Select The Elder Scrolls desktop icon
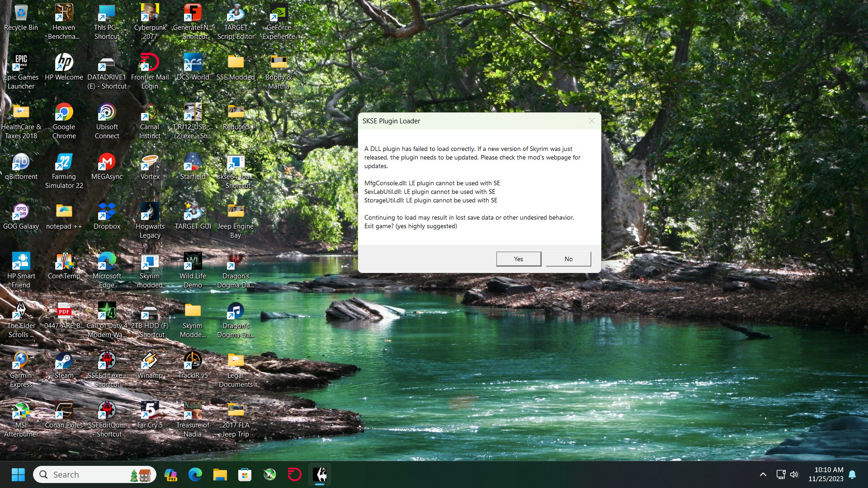Screen dimensions: 868x488 21,320
